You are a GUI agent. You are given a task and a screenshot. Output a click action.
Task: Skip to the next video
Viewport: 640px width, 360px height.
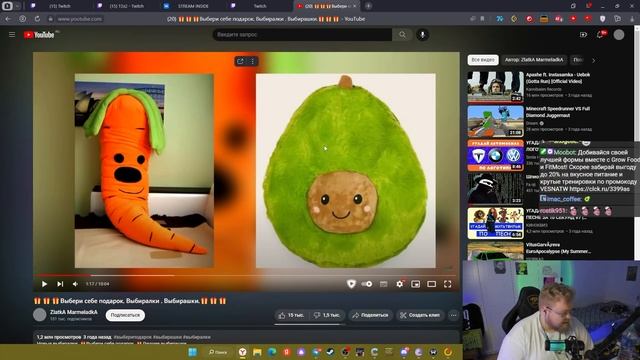click(60, 284)
